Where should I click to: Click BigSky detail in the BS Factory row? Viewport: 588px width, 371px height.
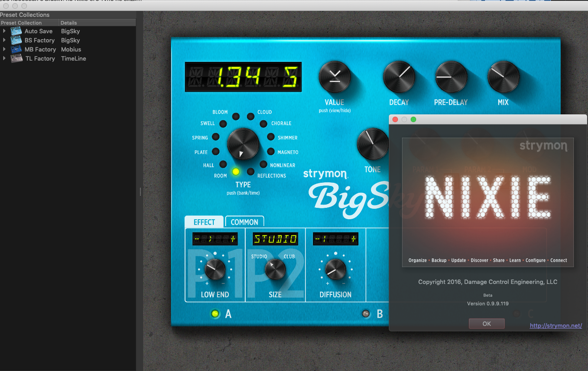point(71,40)
